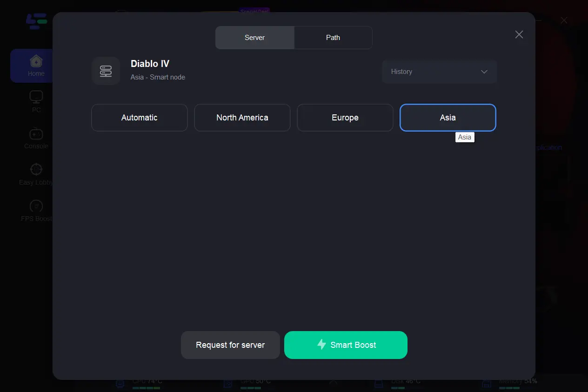Select the Asia server region
This screenshot has width=588, height=392.
coord(448,118)
